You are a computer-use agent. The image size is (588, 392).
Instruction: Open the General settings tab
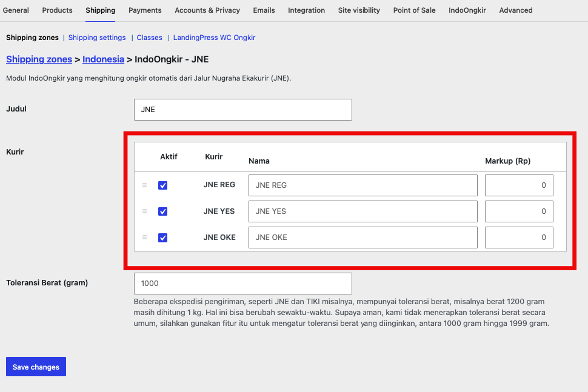tap(16, 10)
